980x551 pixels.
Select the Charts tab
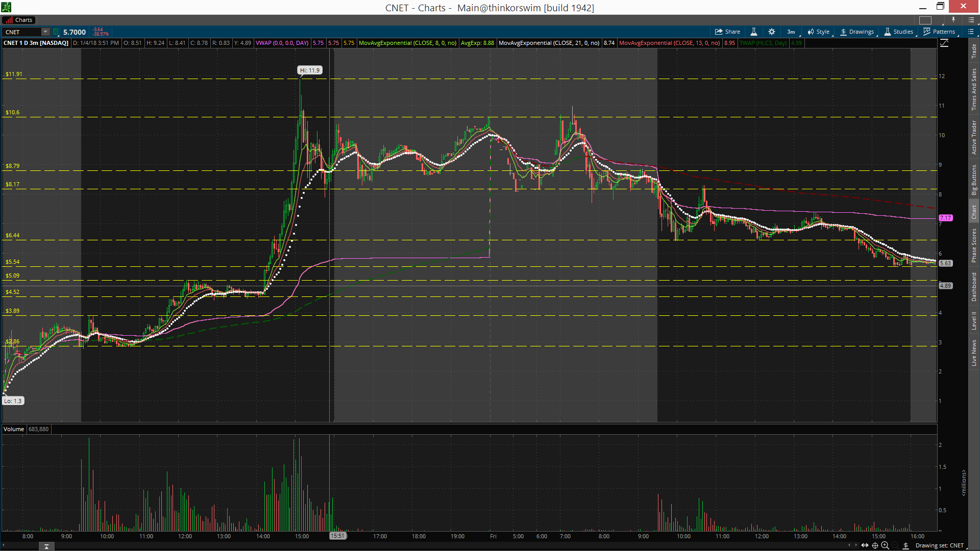pos(18,20)
